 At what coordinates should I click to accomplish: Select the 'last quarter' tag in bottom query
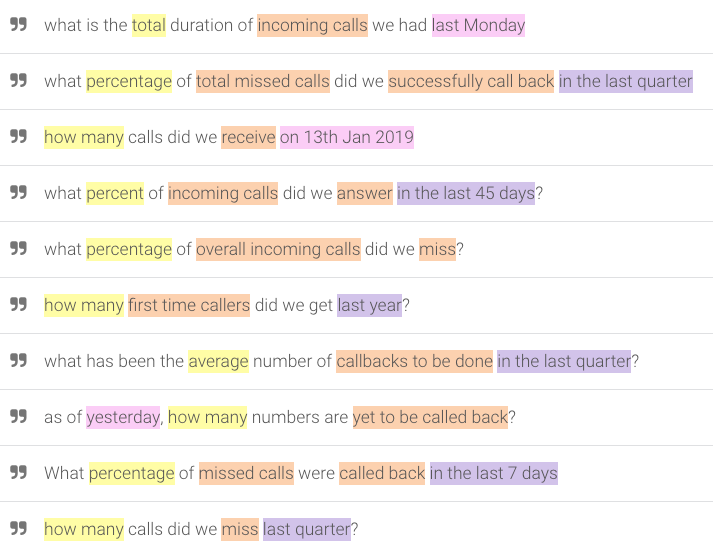pyautogui.click(x=307, y=529)
